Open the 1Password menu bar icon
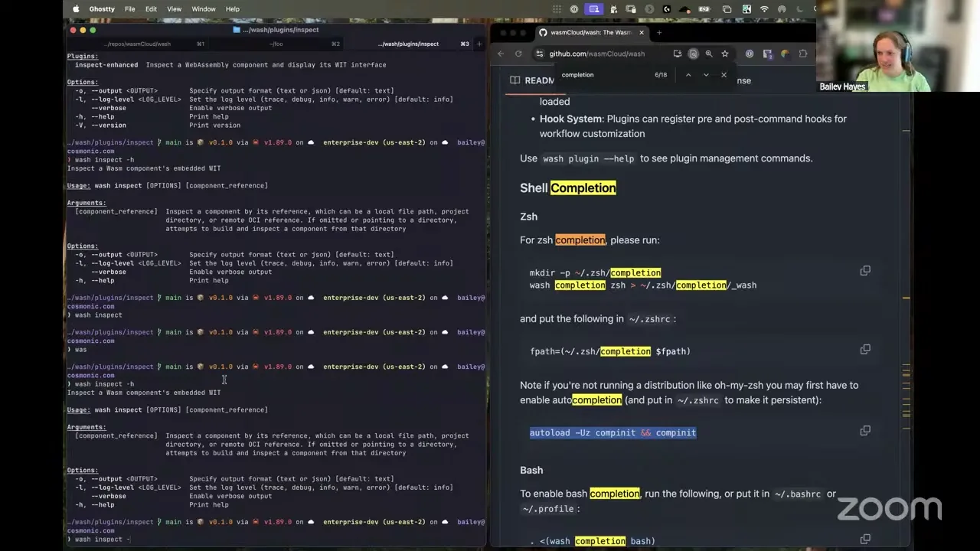 click(x=574, y=9)
